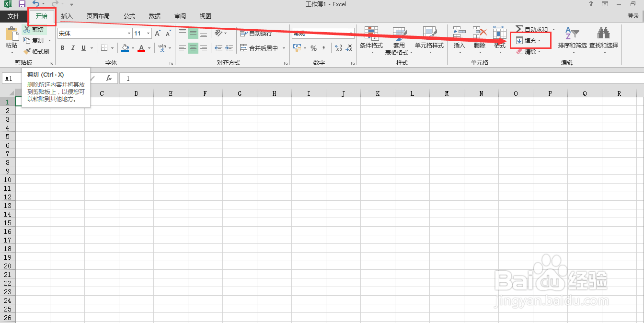This screenshot has height=323, width=644.
Task: Click 增加小数位数 (Increase Decimal) button
Action: click(338, 48)
